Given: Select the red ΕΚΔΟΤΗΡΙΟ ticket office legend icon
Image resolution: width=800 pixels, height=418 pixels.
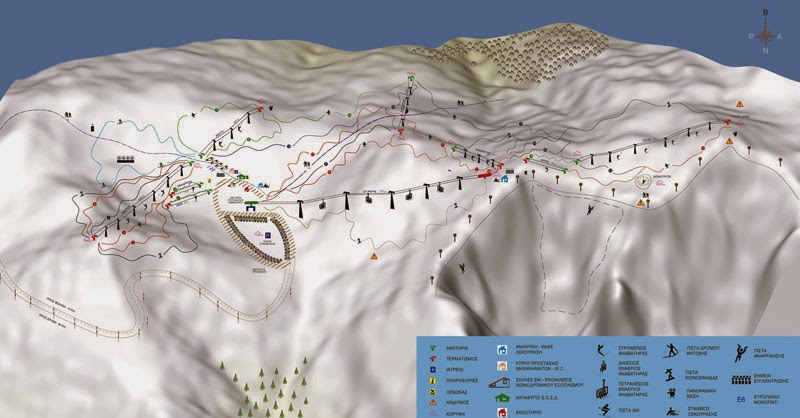Looking at the screenshot, I should click(x=501, y=410).
